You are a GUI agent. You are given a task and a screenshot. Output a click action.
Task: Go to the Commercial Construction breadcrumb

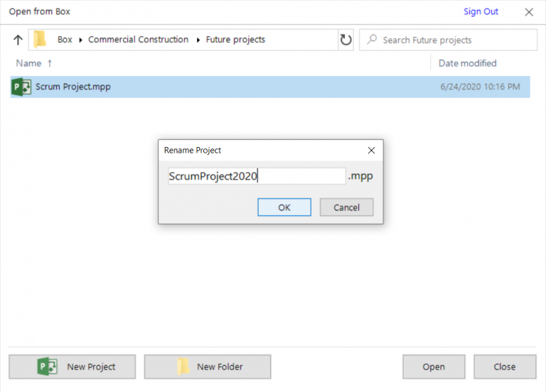(138, 40)
